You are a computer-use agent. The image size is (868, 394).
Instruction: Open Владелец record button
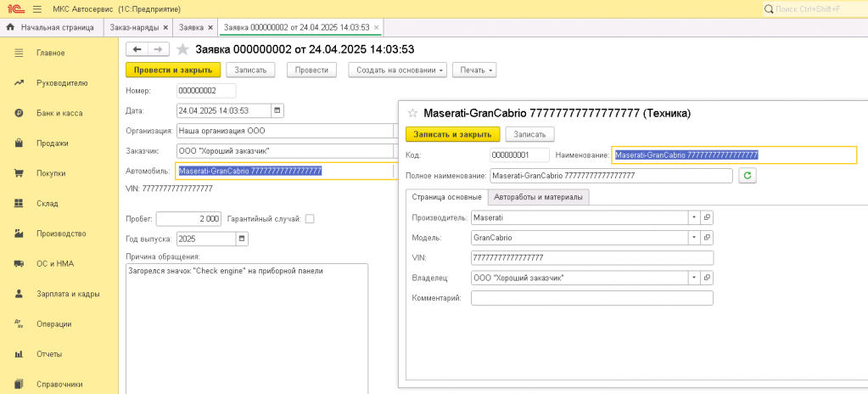(707, 278)
